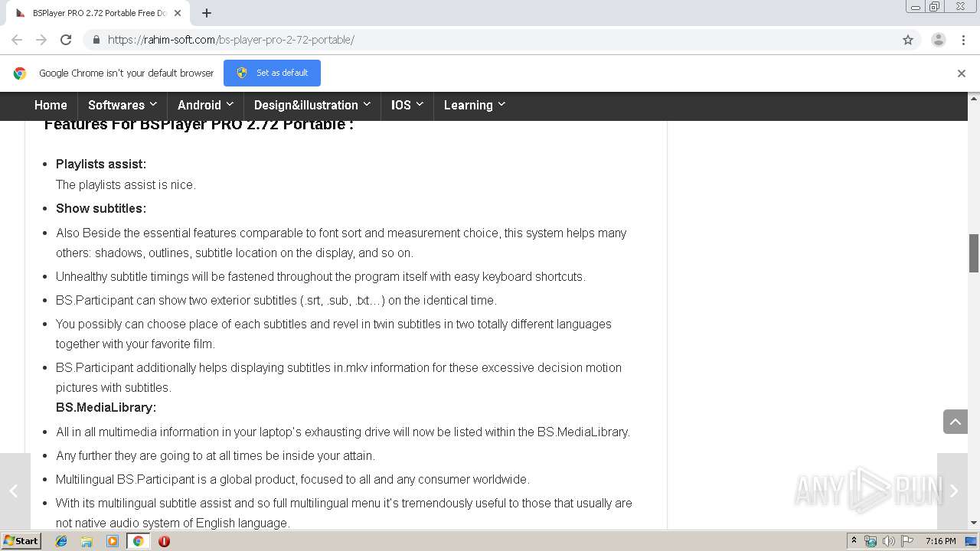Open the network tray icon
This screenshot has height=551, width=980.
tap(871, 541)
